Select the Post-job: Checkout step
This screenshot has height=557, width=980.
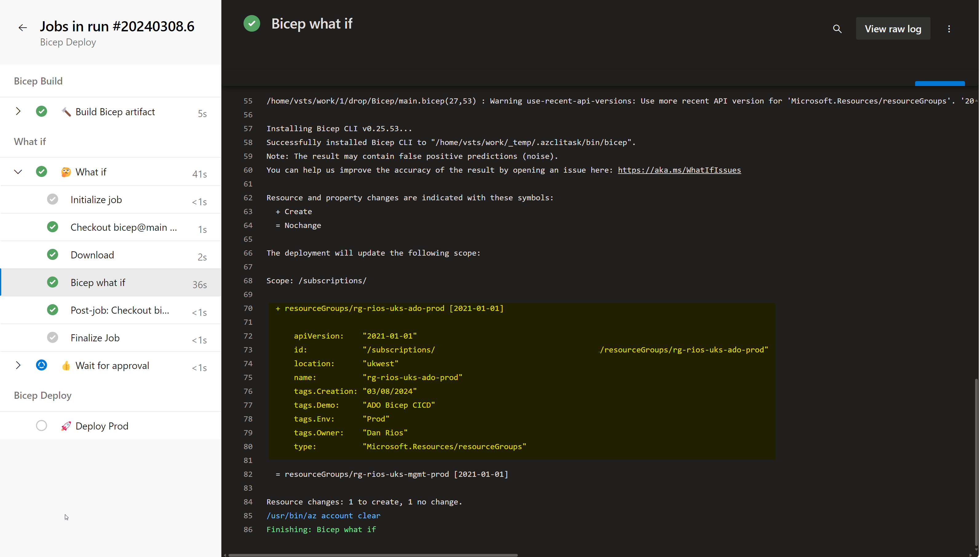[x=111, y=310]
